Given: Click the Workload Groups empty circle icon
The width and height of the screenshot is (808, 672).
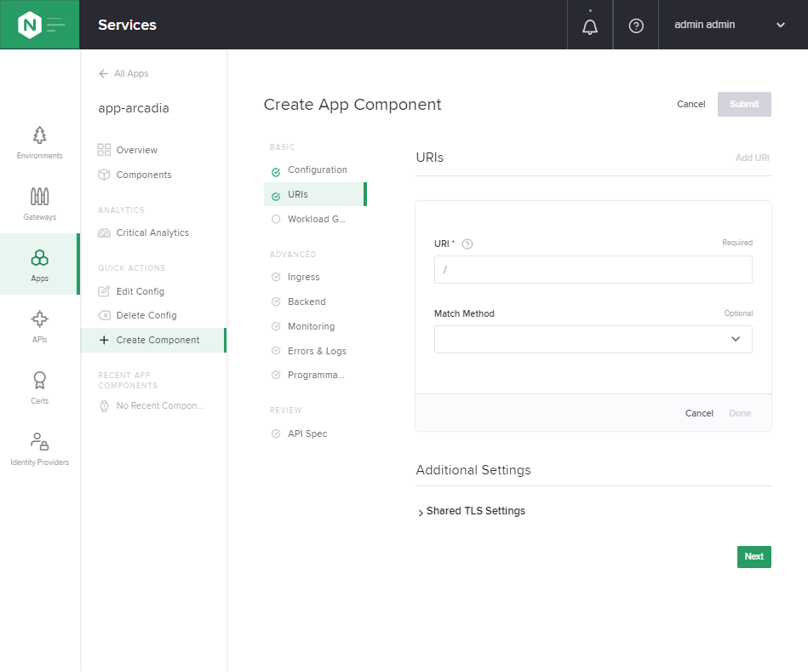Looking at the screenshot, I should tap(276, 219).
